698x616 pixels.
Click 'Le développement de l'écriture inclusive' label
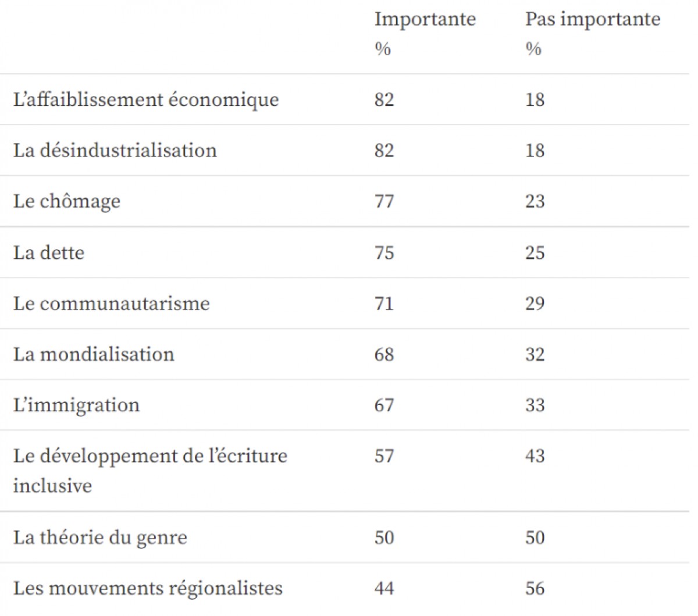(150, 471)
